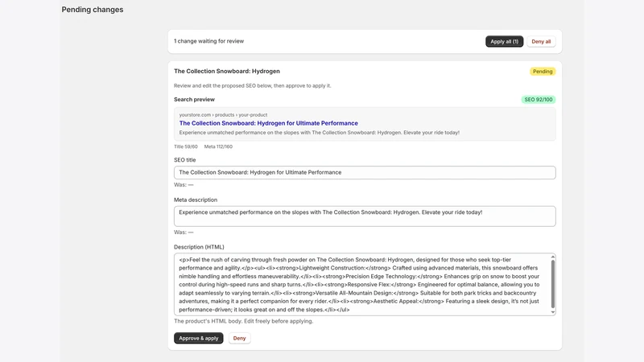
Task: Click the Deny all button
Action: point(541,42)
